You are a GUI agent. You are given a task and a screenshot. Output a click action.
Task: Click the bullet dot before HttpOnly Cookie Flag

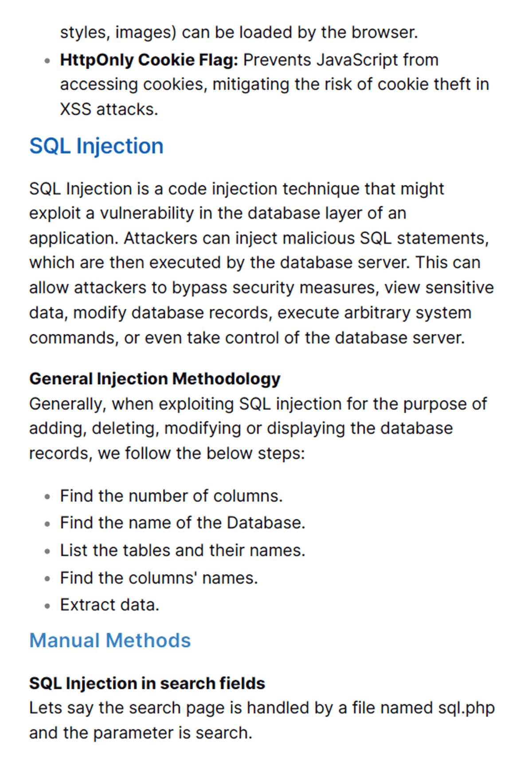47,61
